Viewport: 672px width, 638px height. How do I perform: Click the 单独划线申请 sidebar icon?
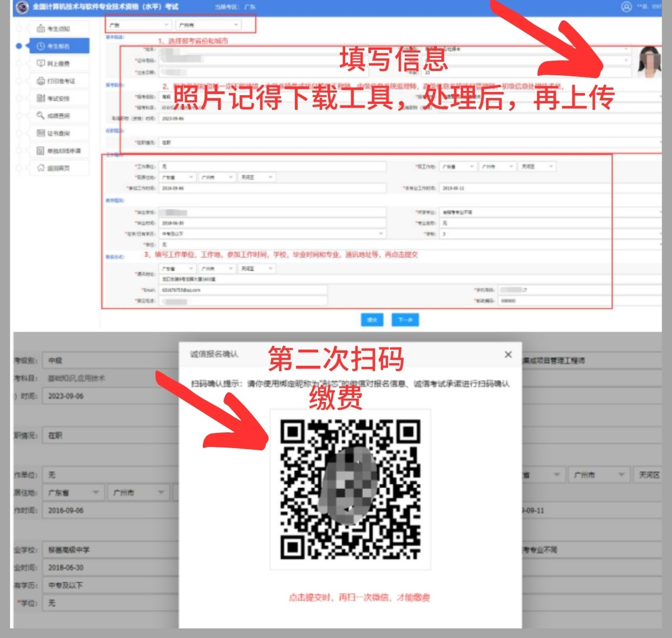coord(41,150)
